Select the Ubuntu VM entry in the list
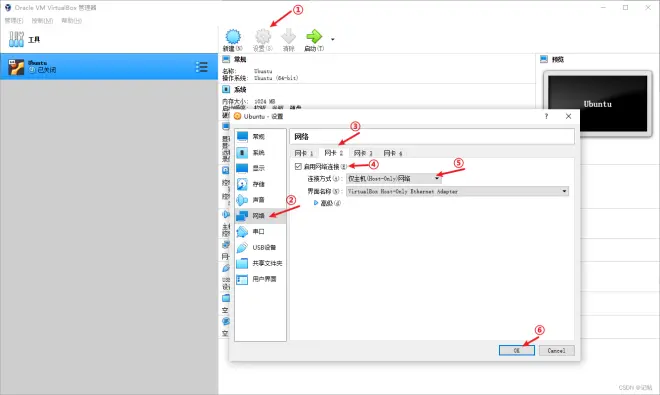 tap(109, 67)
